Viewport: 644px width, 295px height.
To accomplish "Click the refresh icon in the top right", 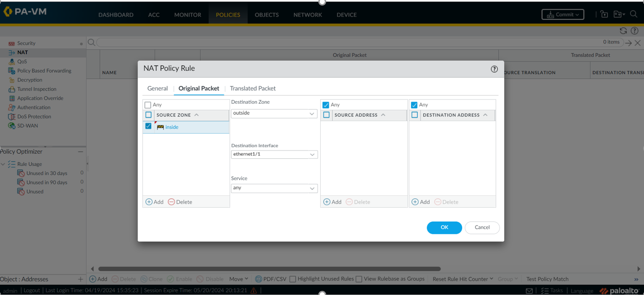I will point(623,31).
